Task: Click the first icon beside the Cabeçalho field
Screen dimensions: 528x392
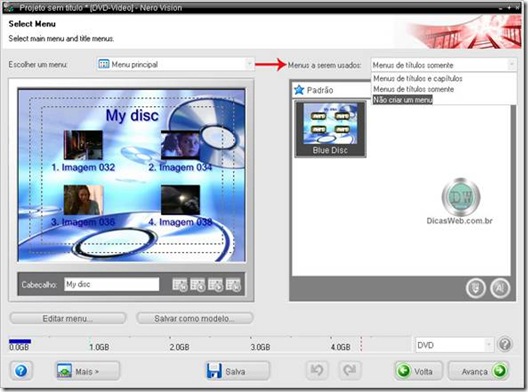Action: (180, 285)
